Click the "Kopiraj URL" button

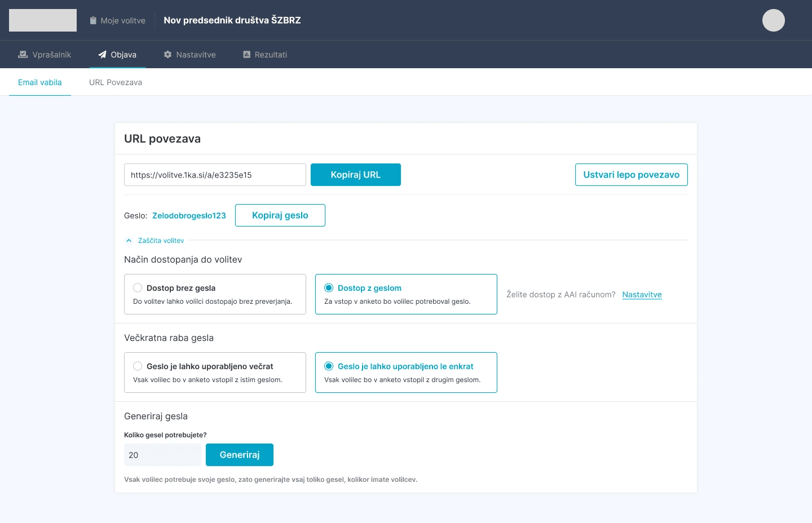pyautogui.click(x=356, y=175)
